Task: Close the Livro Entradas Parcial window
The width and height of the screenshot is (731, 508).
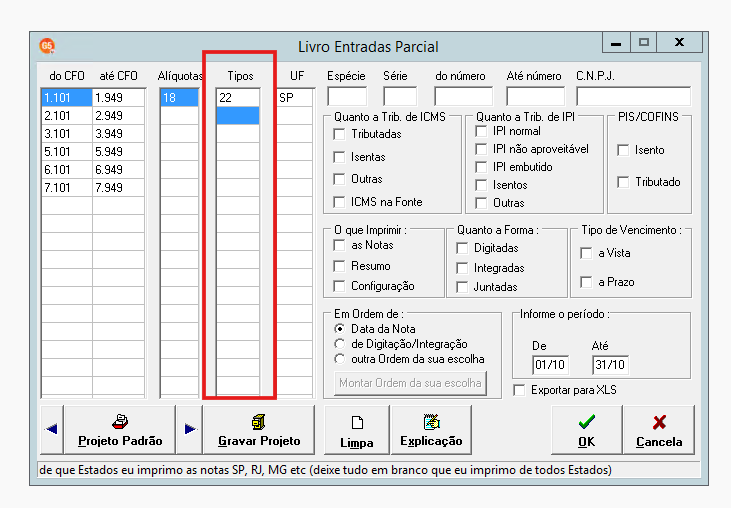Action: [679, 43]
